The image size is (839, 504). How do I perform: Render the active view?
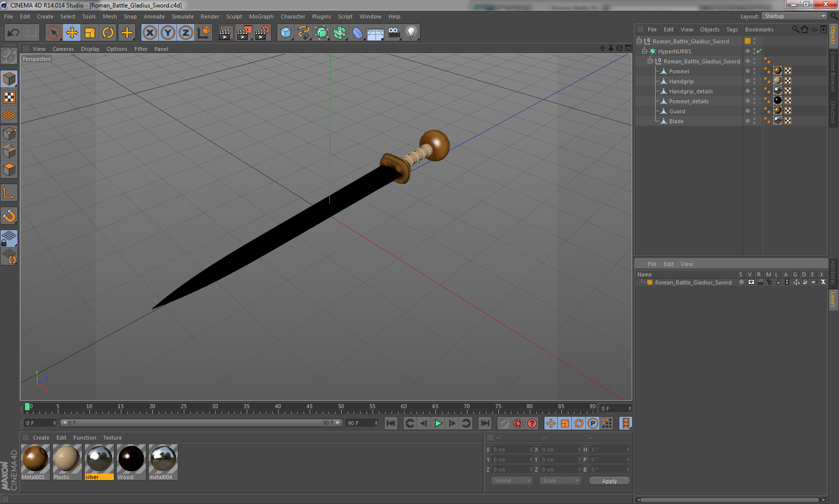[x=226, y=33]
